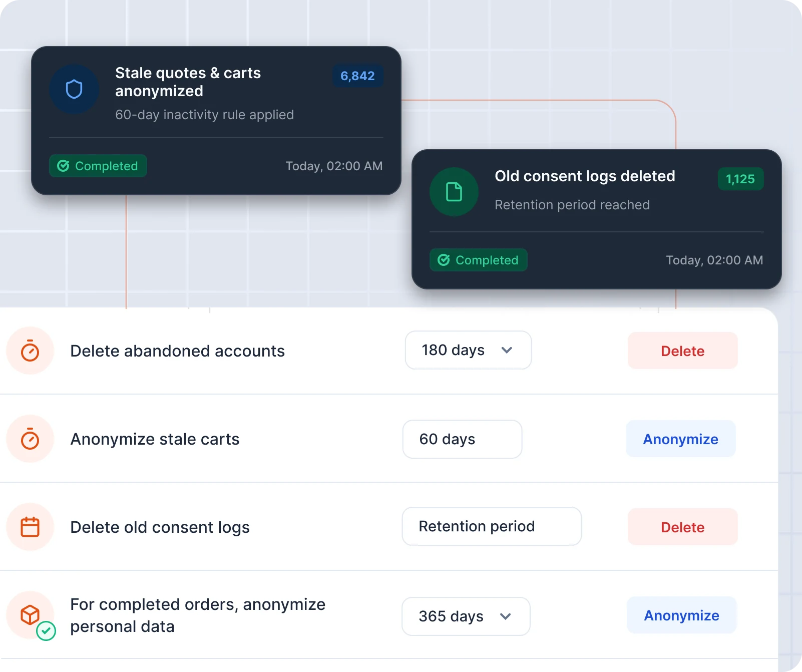Click the 60 days field
The height and width of the screenshot is (672, 802).
click(462, 439)
